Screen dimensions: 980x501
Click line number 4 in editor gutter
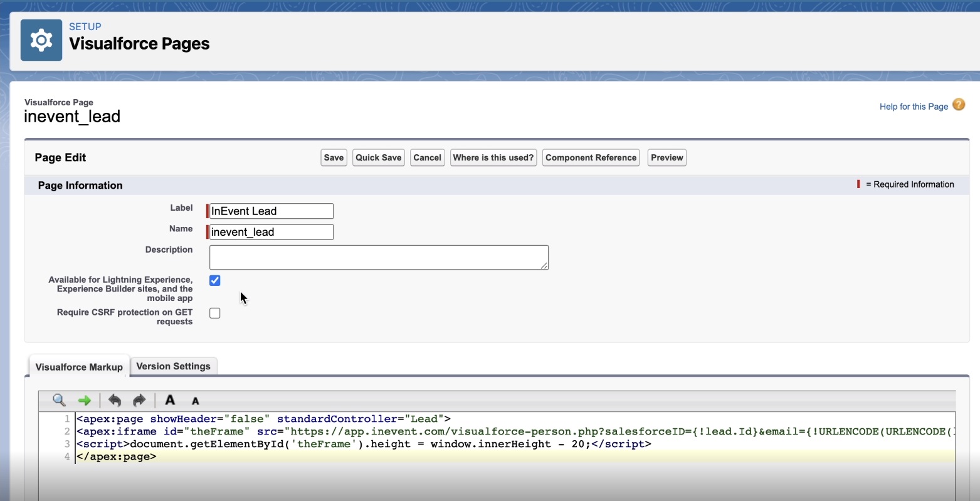click(67, 456)
